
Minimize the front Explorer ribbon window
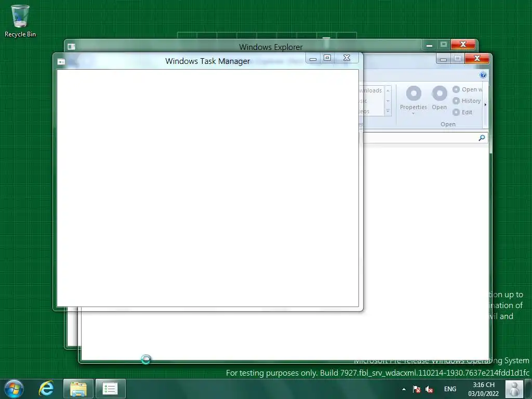pyautogui.click(x=443, y=59)
